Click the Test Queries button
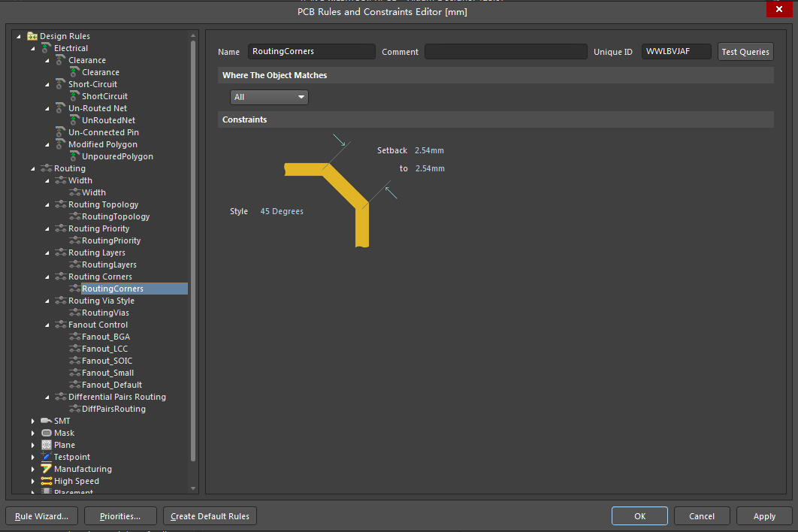 pos(745,51)
